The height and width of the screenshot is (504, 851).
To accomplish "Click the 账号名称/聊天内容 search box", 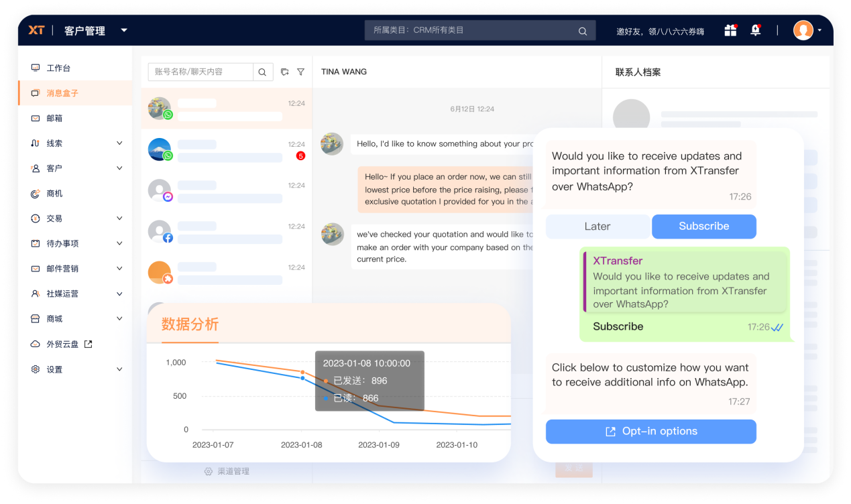I will coord(201,72).
